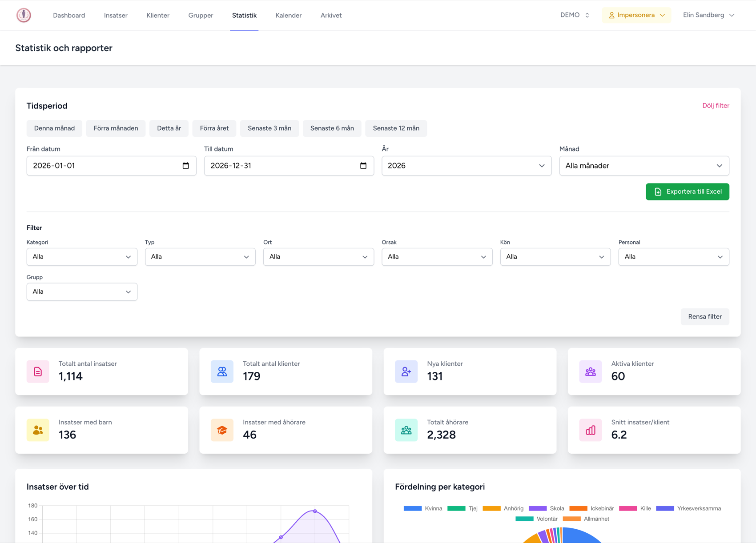Image resolution: width=756 pixels, height=543 pixels.
Task: Click the Totalt antal klienter people icon
Action: point(222,371)
